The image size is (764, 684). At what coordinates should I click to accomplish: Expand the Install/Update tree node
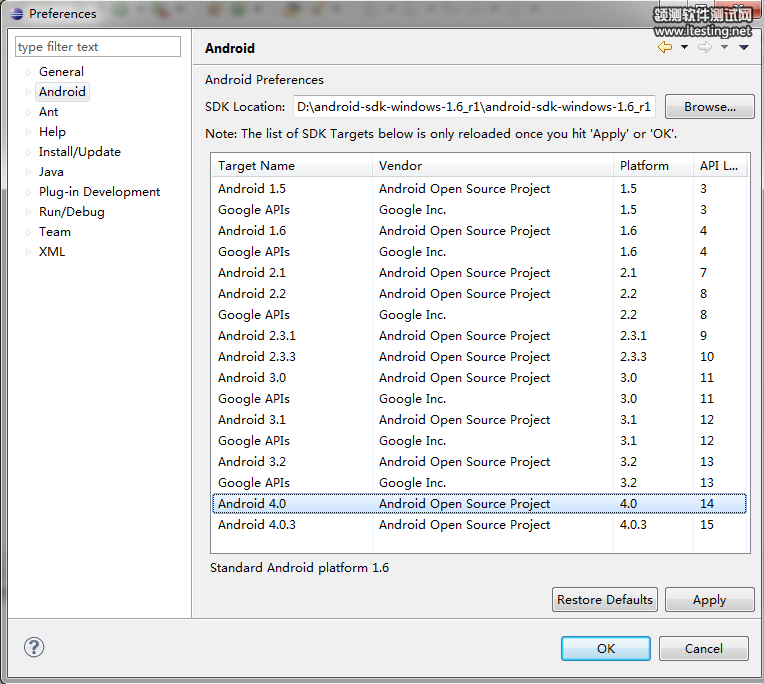[x=28, y=152]
